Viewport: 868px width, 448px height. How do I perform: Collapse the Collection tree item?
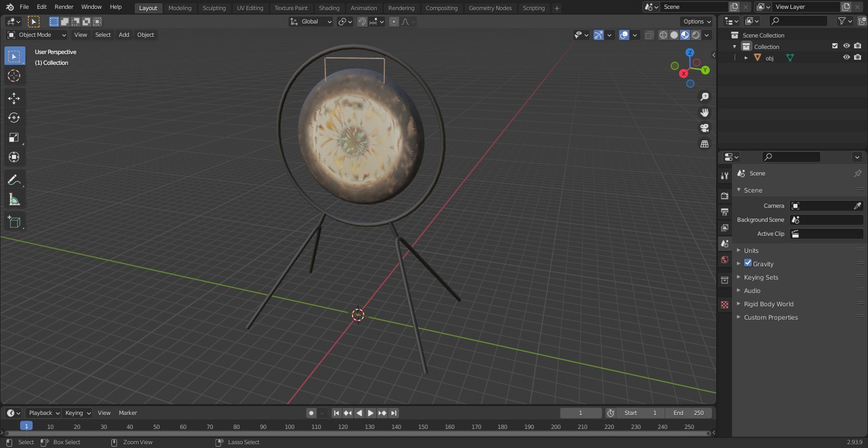[735, 46]
